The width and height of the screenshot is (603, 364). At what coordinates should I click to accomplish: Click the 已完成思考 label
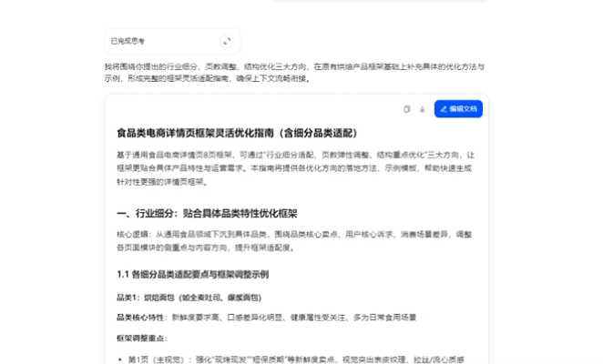pos(128,41)
